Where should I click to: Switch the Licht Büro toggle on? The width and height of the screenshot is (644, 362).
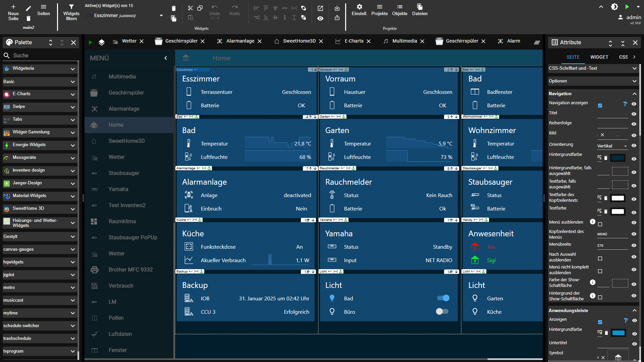click(442, 311)
